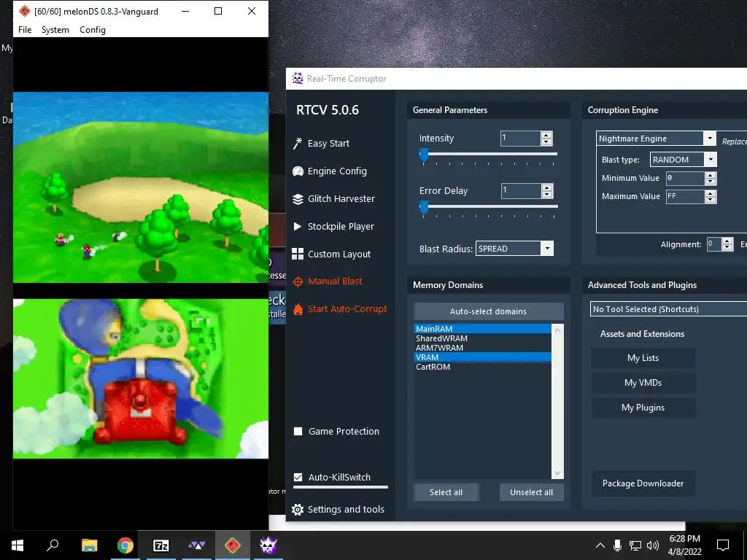Open taskbar search magnifier
The image size is (747, 560).
53,545
